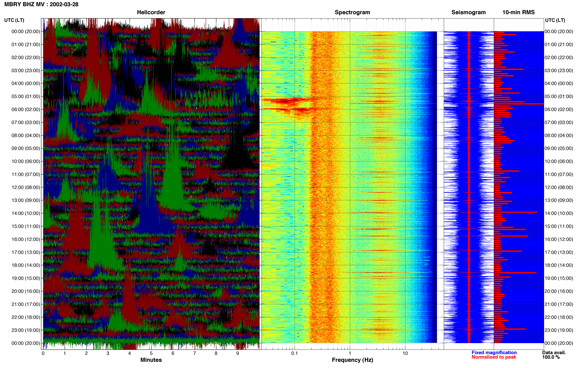588x368 pixels.
Task: Click the left 17:00 (13:00) time label
Action: pos(26,252)
